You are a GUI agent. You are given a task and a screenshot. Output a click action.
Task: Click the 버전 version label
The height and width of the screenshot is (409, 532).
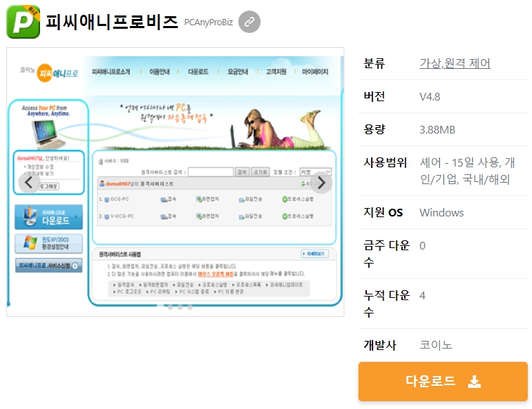(375, 97)
